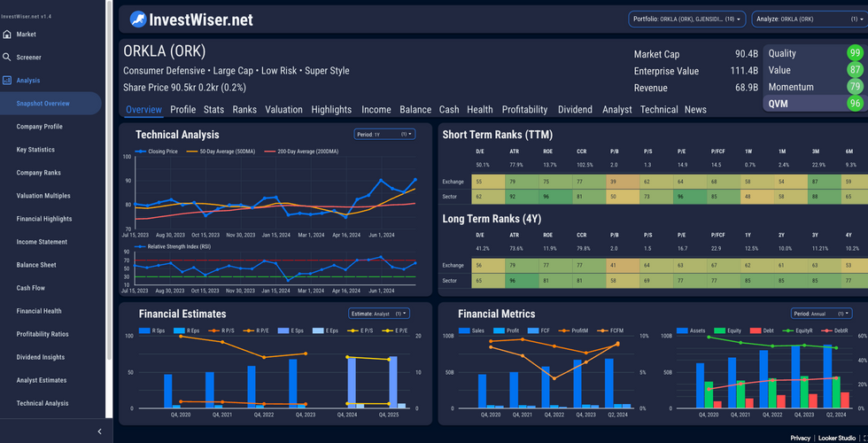Click the Short Term Ranks (TTM) heading

pyautogui.click(x=497, y=135)
